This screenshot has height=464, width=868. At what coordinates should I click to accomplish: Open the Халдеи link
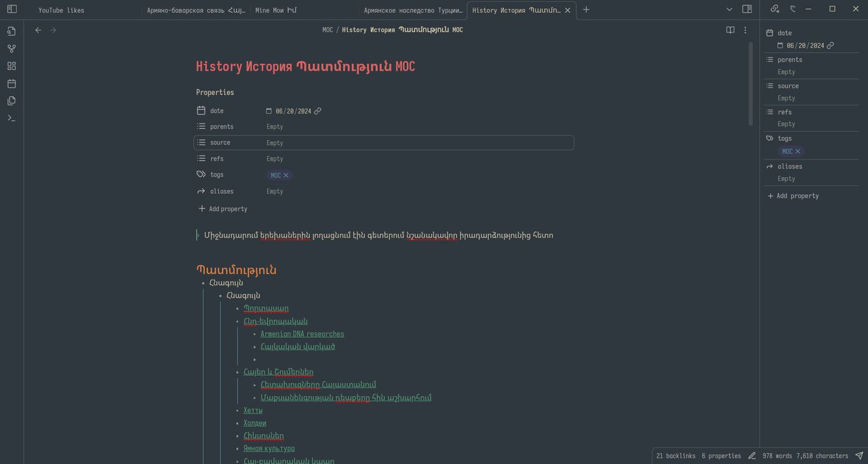pos(255,423)
